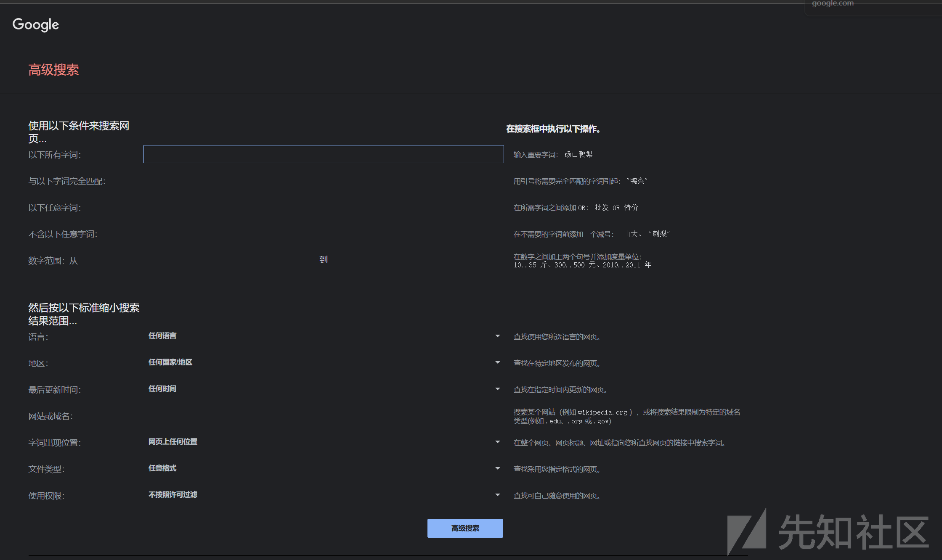942x560 pixels.
Task: Click the hint about 用引号将需要完全匹配的字词引起
Action: pyautogui.click(x=581, y=181)
